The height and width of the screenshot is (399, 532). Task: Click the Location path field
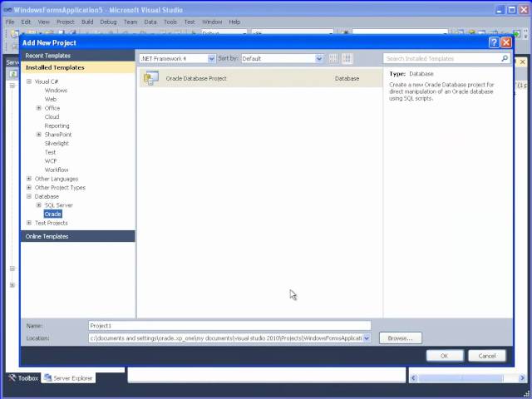pos(225,338)
